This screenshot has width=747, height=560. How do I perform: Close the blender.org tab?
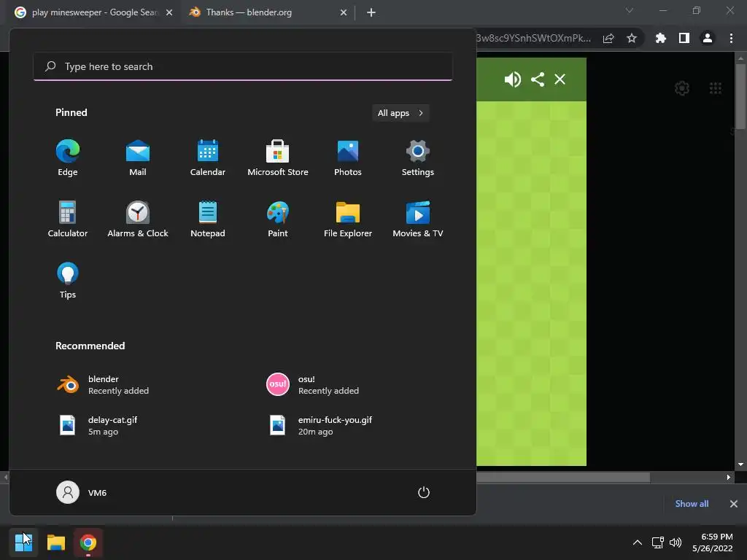(x=344, y=12)
